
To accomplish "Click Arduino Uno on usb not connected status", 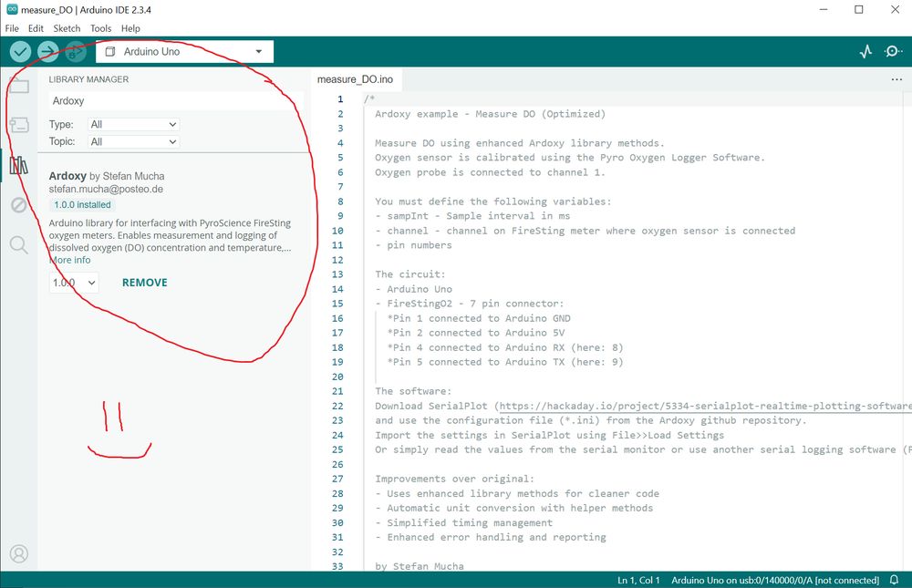I will [775, 581].
